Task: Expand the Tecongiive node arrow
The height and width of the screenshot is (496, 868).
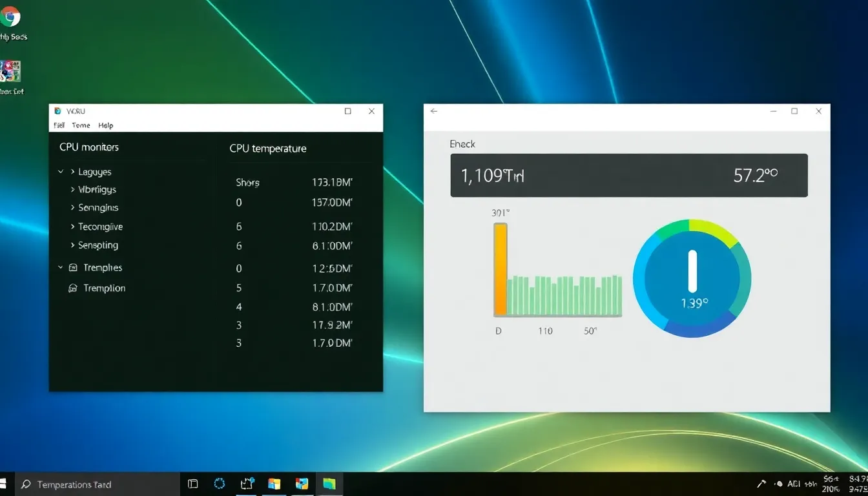Action: [x=72, y=227]
